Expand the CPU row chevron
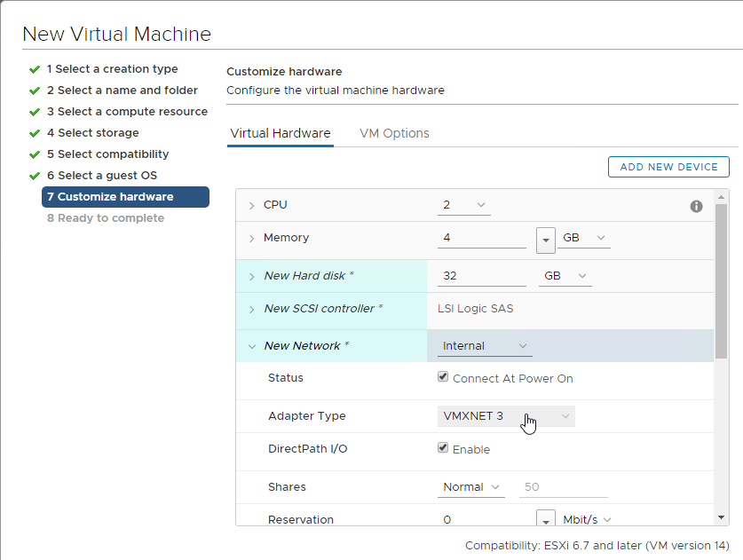743x560 pixels. coord(251,206)
